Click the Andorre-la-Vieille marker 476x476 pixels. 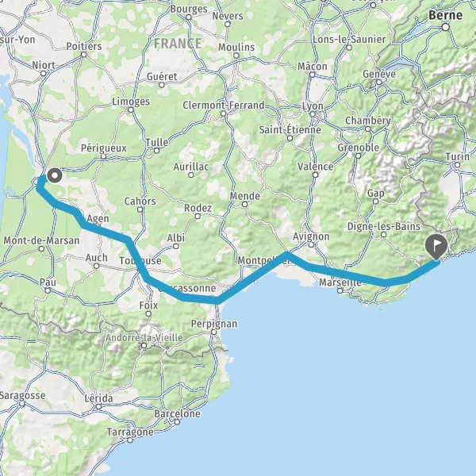[x=144, y=345]
